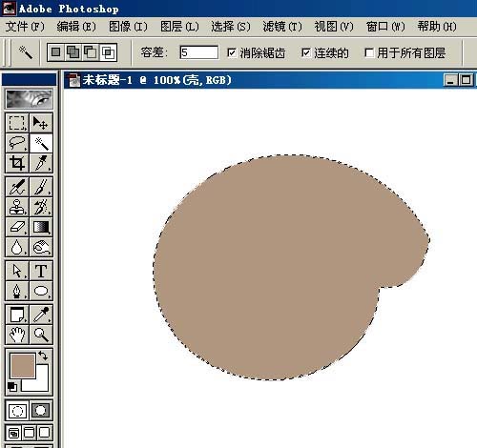Swap foreground and background colors arrow
The image size is (477, 448).
[x=43, y=356]
